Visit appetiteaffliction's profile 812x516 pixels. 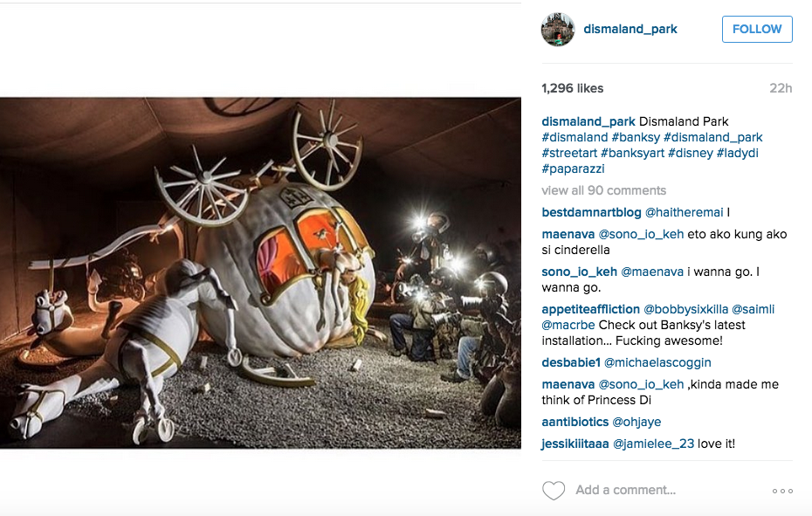590,309
